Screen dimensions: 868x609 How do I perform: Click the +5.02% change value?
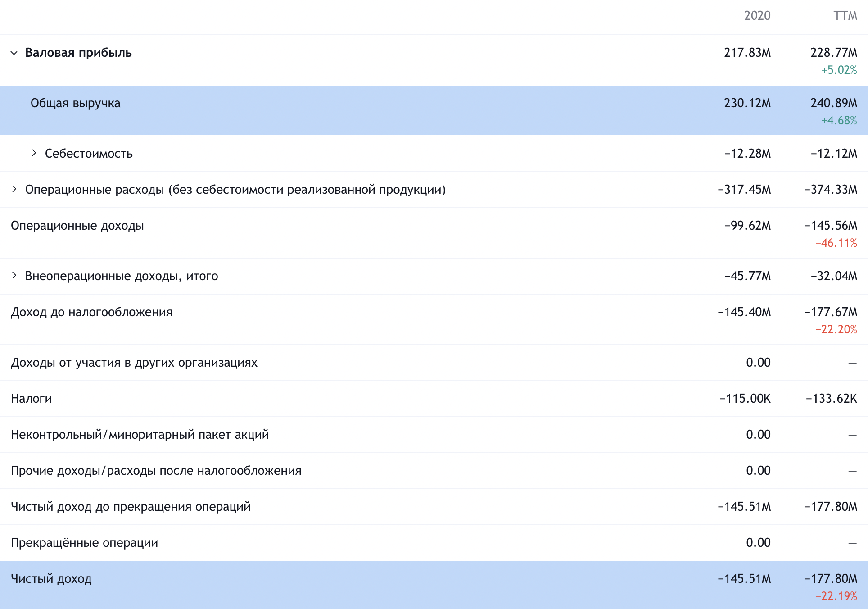click(x=839, y=70)
